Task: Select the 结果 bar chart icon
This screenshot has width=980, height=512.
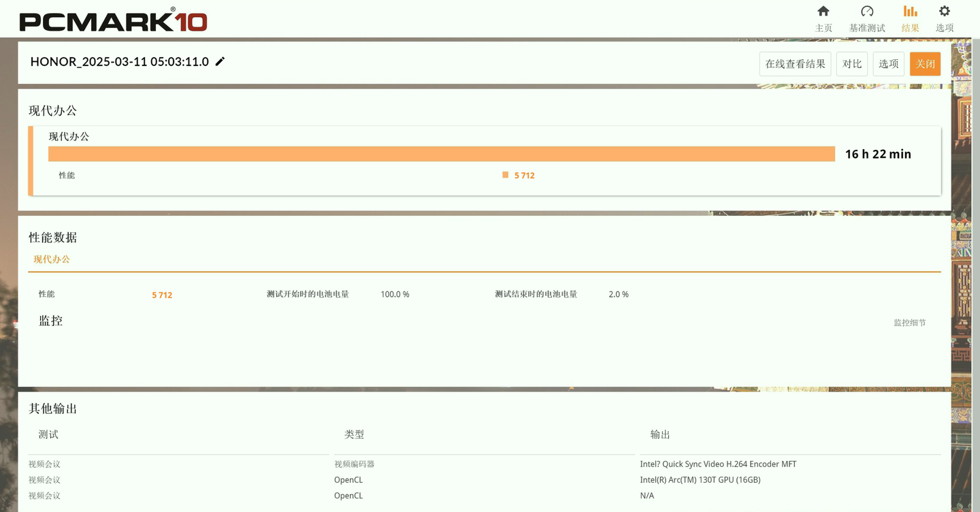Action: (x=910, y=11)
